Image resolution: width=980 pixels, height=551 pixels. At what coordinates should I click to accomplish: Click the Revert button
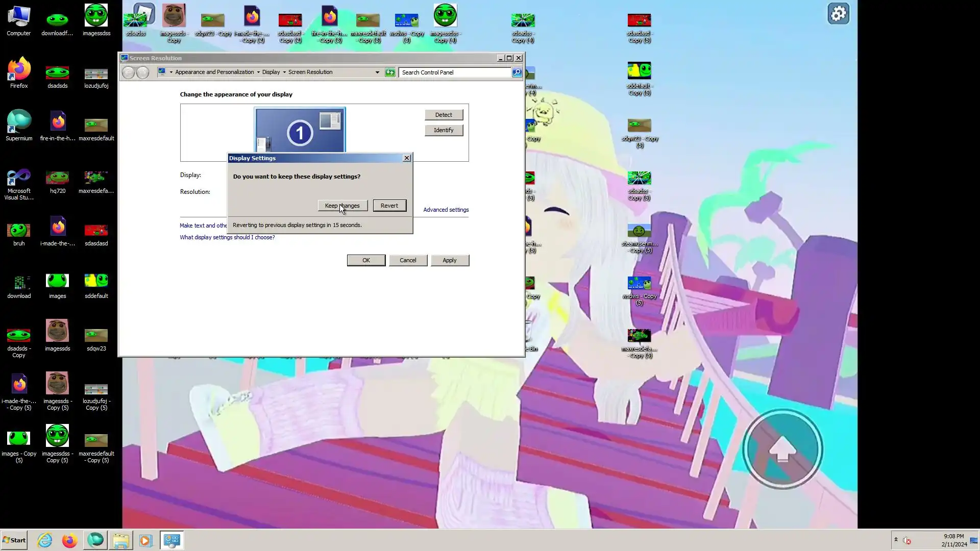tap(389, 206)
